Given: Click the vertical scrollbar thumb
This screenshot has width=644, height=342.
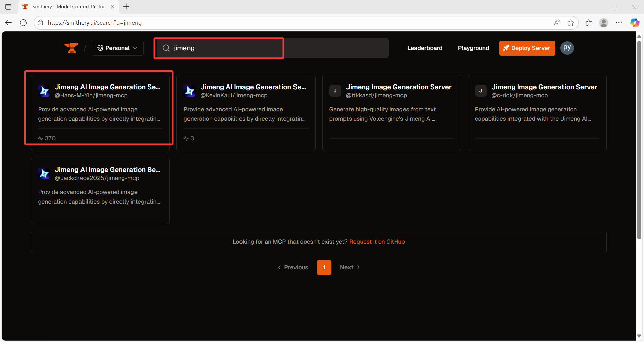Looking at the screenshot, I should (639, 140).
